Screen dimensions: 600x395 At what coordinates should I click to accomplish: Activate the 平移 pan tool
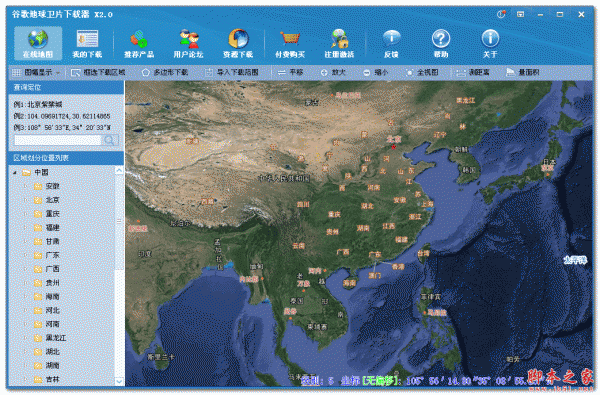(291, 72)
